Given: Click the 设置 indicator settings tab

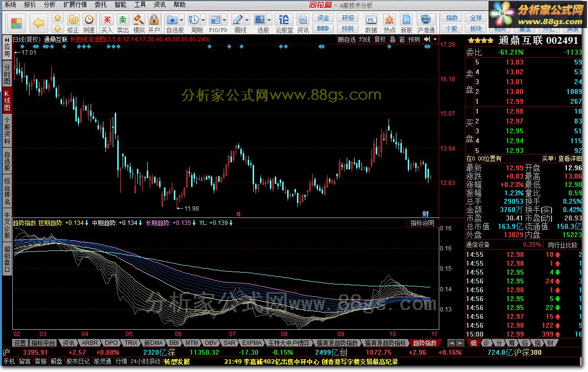Looking at the screenshot, I should tap(20, 343).
